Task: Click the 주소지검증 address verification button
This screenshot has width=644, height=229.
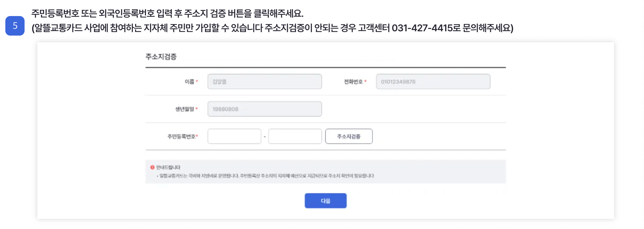Action: click(348, 136)
